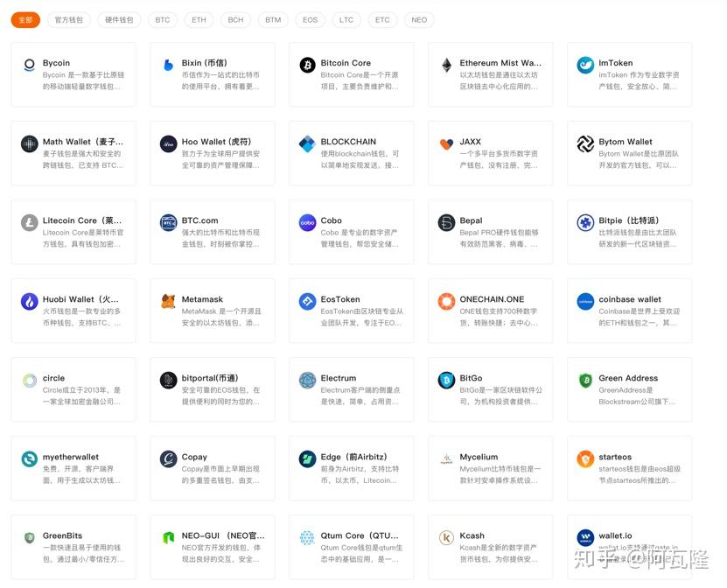The height and width of the screenshot is (588, 727).
Task: Show only ETH wallets
Action: [199, 20]
